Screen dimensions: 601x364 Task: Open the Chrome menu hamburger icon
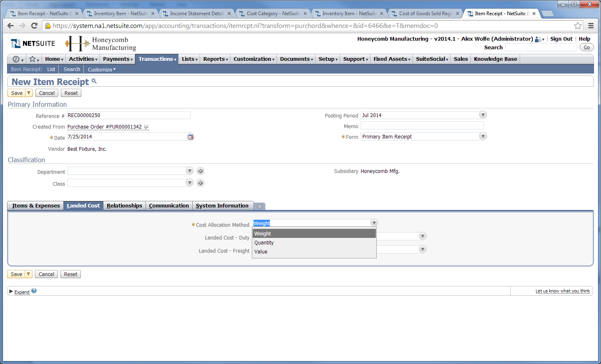[x=591, y=26]
